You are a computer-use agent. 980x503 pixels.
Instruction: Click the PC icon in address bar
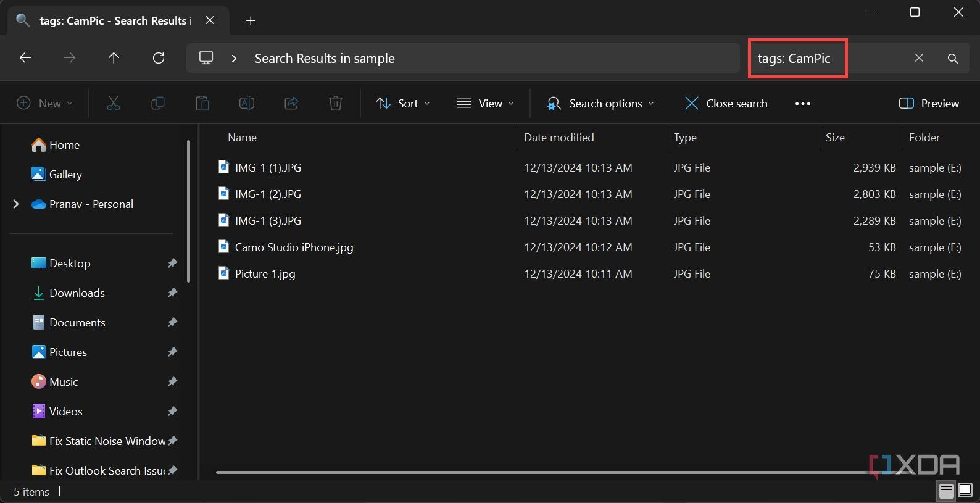(206, 58)
